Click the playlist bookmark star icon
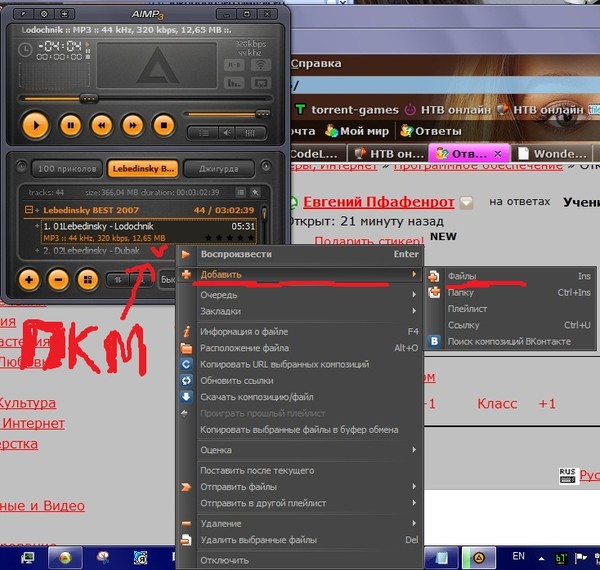 255,192
